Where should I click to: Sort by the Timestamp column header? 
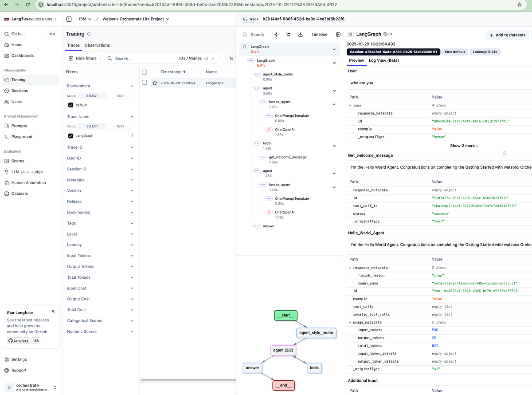(x=173, y=72)
